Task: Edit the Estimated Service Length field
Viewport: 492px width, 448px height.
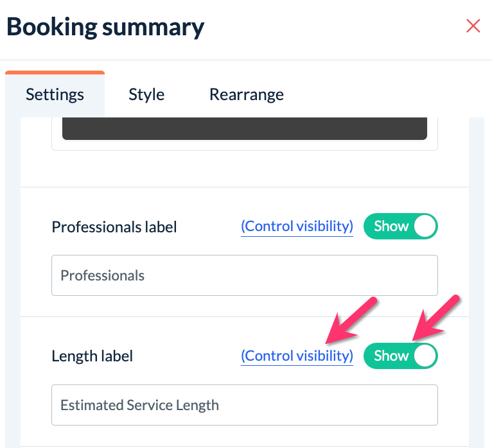Action: 244,405
